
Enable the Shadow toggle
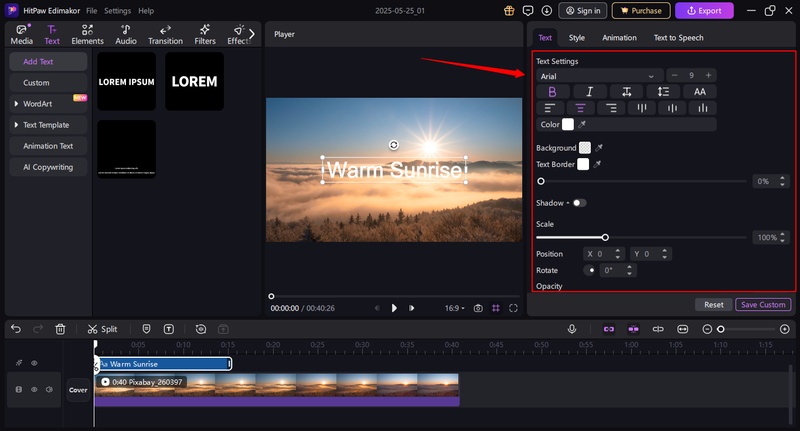pyautogui.click(x=580, y=203)
